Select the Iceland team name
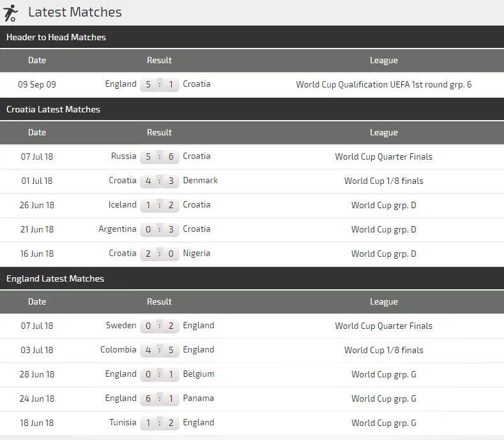The height and width of the screenshot is (440, 504). [x=122, y=205]
